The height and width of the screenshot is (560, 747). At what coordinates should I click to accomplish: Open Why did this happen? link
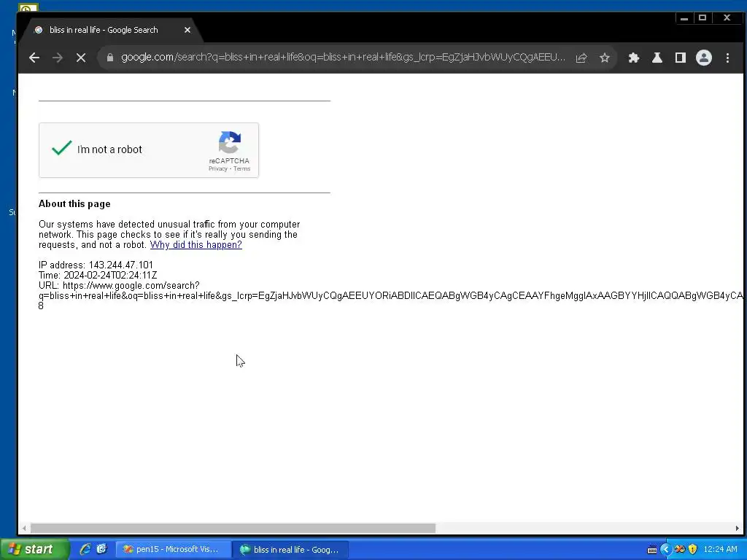196,245
